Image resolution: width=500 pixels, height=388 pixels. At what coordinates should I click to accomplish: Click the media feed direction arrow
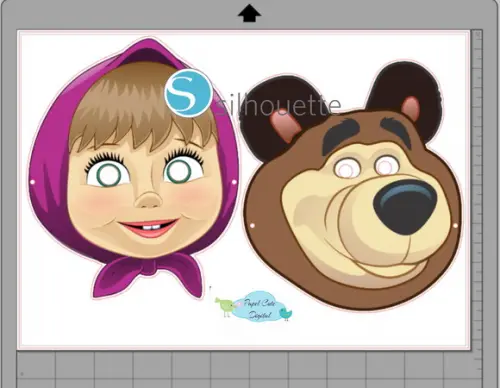pos(249,13)
